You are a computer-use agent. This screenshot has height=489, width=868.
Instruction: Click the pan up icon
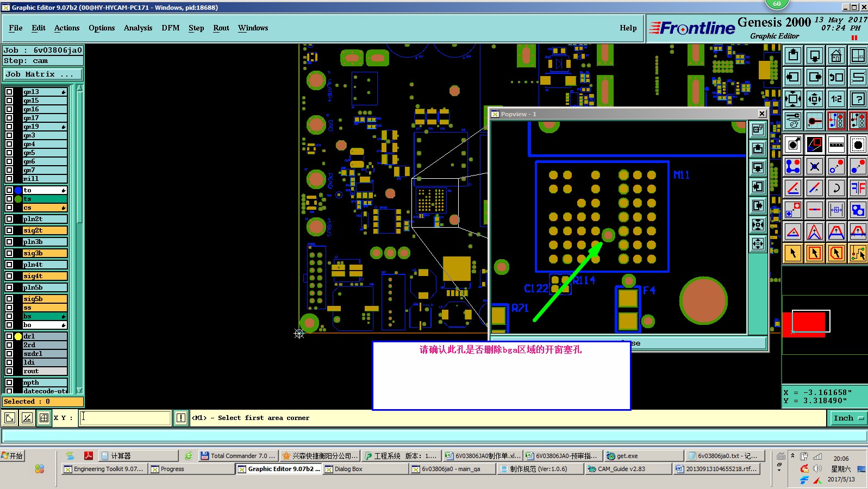(793, 55)
